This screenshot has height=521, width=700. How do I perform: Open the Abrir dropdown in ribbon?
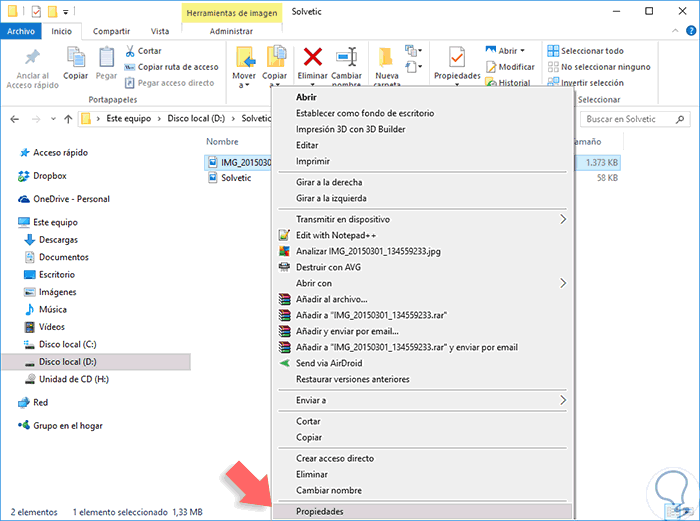[x=522, y=51]
